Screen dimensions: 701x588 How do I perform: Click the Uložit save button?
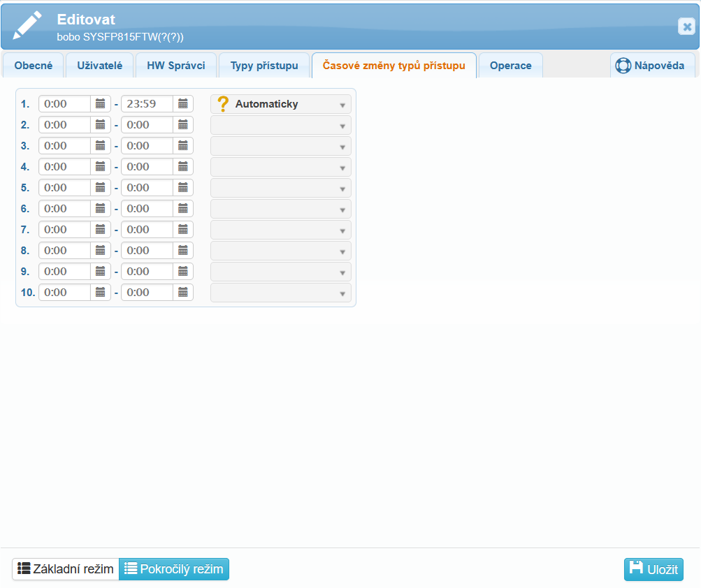(653, 569)
